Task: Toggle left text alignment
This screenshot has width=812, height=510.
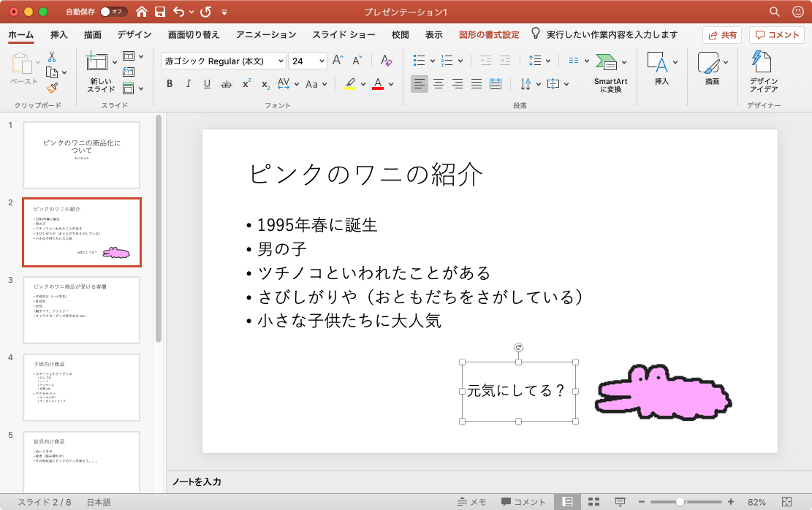Action: click(420, 83)
